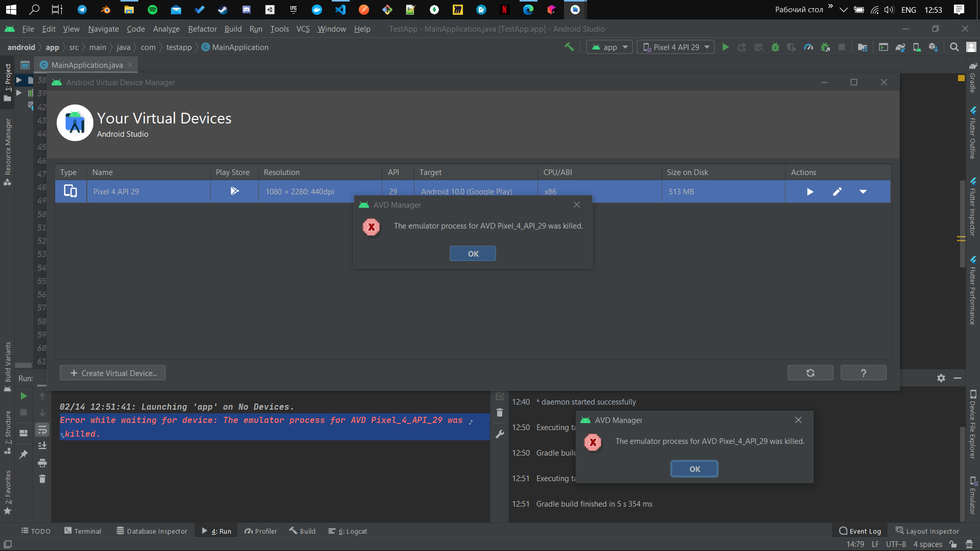Open Event Log wrench settings
This screenshot has height=551, width=980.
[500, 434]
